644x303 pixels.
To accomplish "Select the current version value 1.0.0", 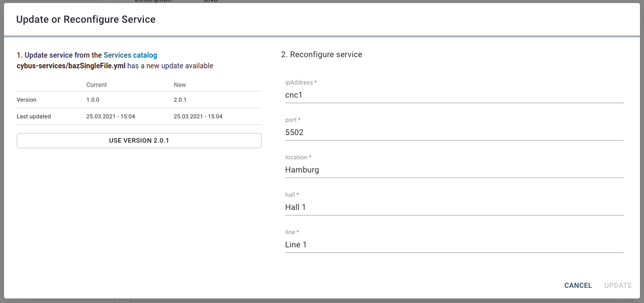I will point(93,100).
